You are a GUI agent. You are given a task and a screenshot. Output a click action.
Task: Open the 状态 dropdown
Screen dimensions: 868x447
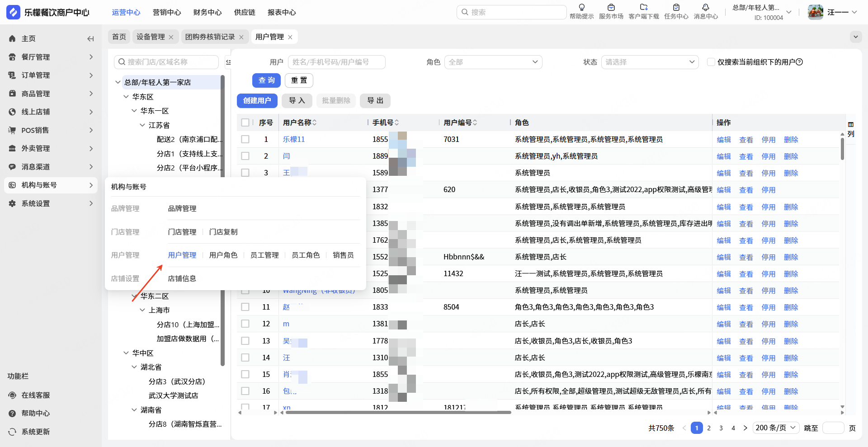pos(650,62)
